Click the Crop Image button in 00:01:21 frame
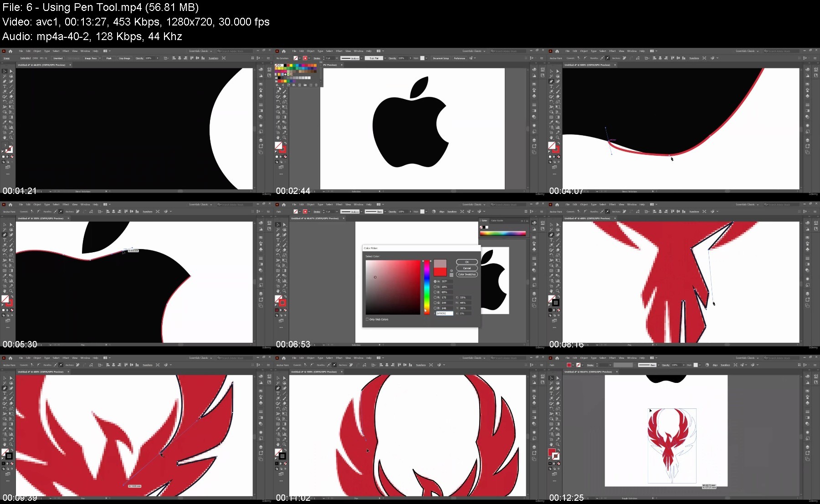 tap(124, 58)
